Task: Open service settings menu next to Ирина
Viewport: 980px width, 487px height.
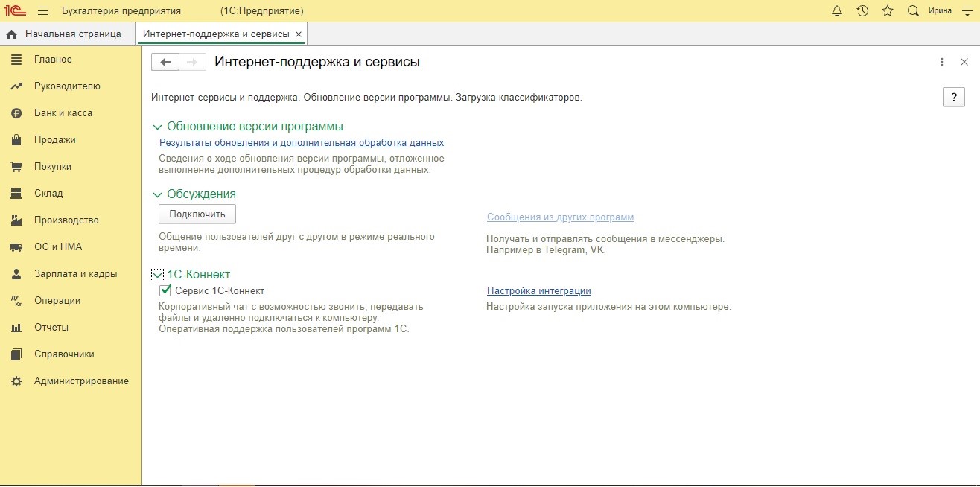Action: click(x=968, y=11)
